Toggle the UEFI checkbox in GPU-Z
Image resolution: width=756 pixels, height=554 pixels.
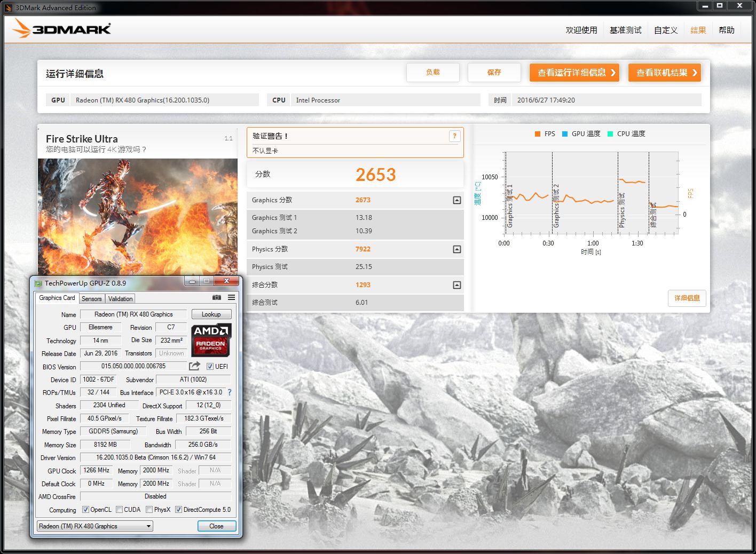point(210,367)
